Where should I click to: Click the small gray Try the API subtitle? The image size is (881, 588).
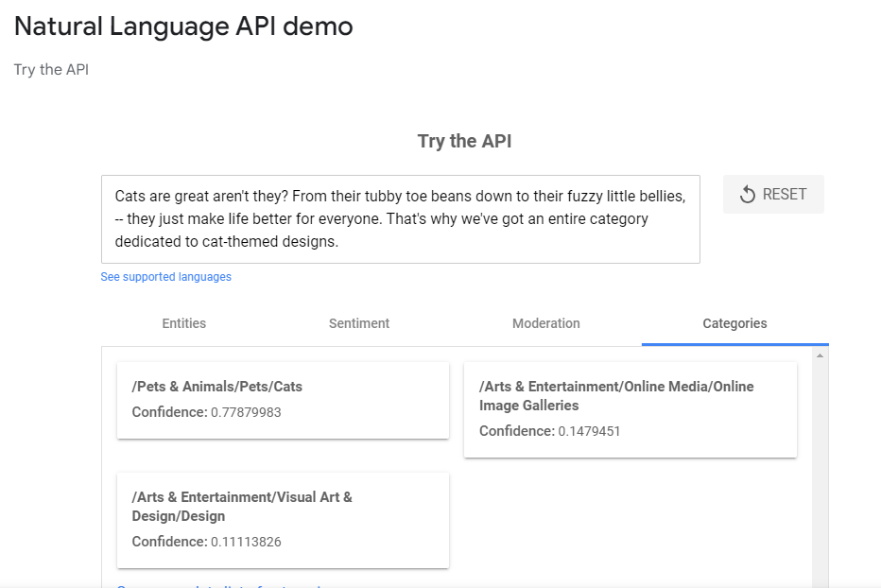(x=51, y=70)
